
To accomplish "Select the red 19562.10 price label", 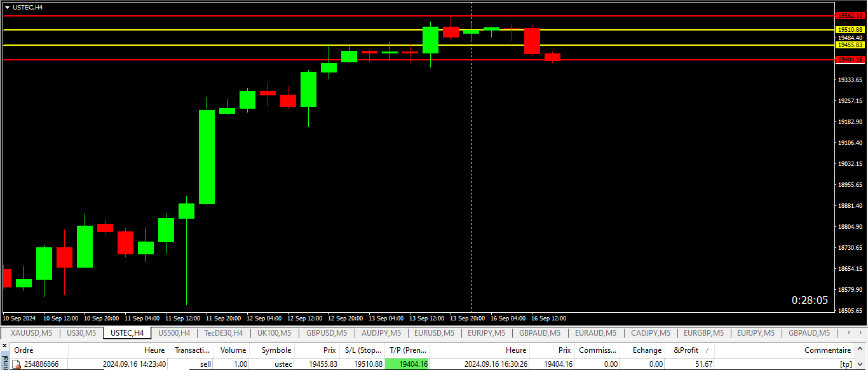I will (850, 16).
